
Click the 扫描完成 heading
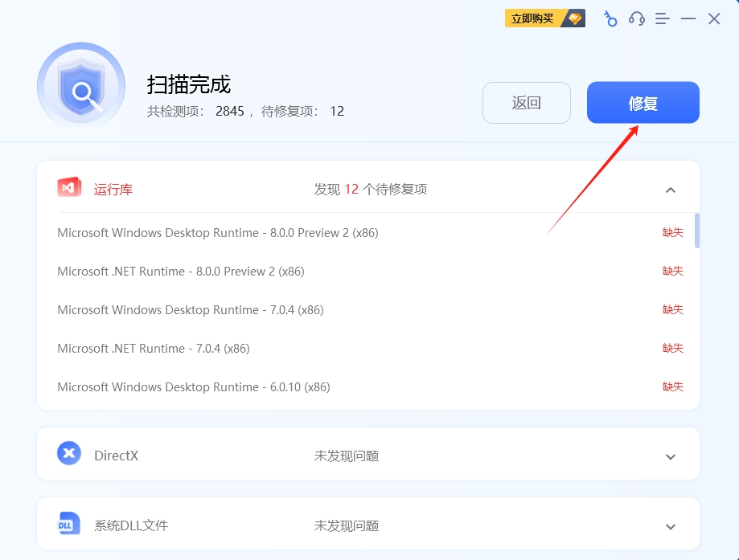188,85
